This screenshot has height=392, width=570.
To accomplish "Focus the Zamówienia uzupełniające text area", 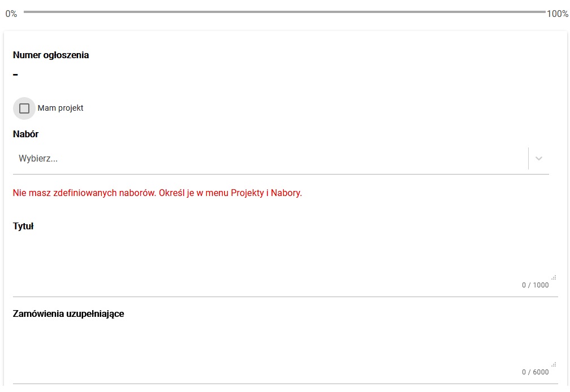I will point(277,345).
